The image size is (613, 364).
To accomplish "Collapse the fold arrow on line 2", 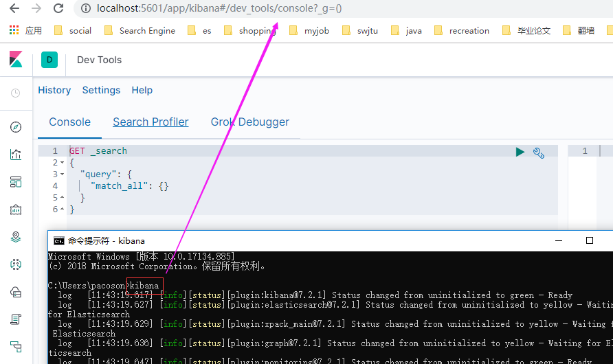I will click(62, 163).
